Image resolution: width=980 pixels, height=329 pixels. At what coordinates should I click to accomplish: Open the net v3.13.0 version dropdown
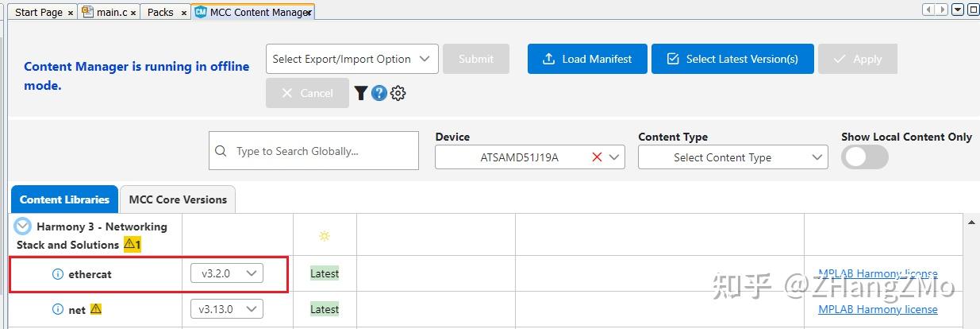227,309
